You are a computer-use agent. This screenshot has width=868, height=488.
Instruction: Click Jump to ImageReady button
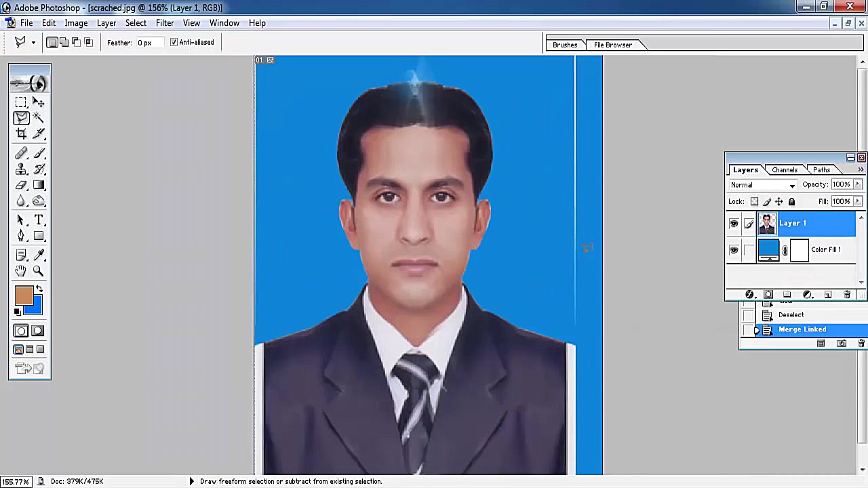coord(30,369)
